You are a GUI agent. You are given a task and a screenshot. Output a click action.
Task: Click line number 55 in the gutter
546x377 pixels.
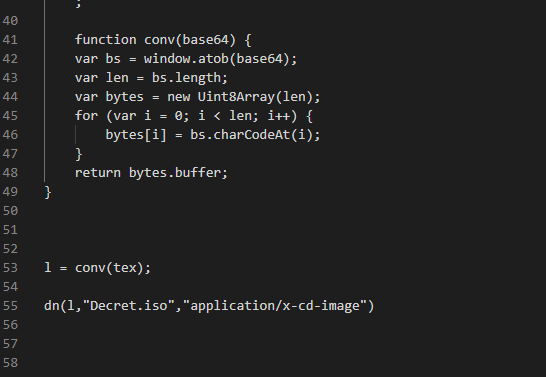pos(10,306)
